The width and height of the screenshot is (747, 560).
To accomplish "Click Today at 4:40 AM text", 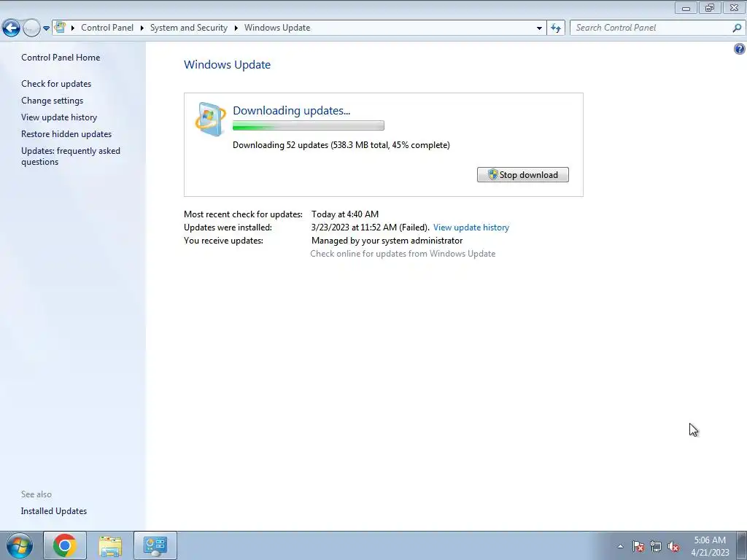I will click(345, 214).
